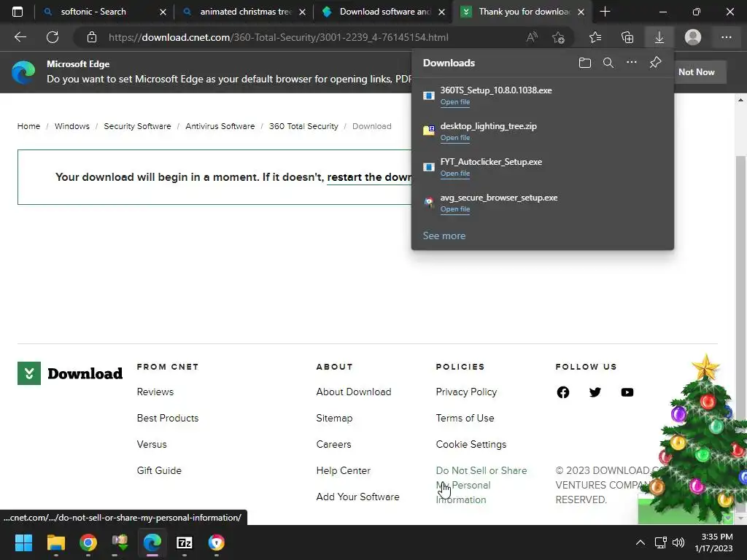Open Security Software breadcrumb
Screen dimensions: 747x560
(x=137, y=126)
